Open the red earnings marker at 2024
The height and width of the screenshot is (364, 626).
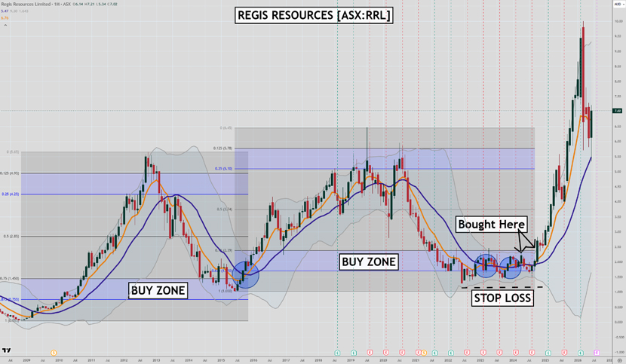pos(516,353)
